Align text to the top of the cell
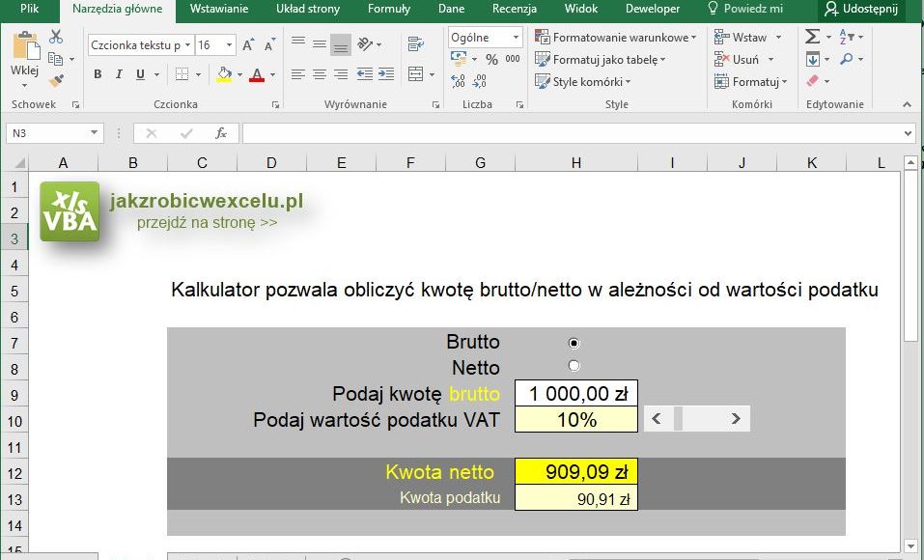 [x=298, y=43]
